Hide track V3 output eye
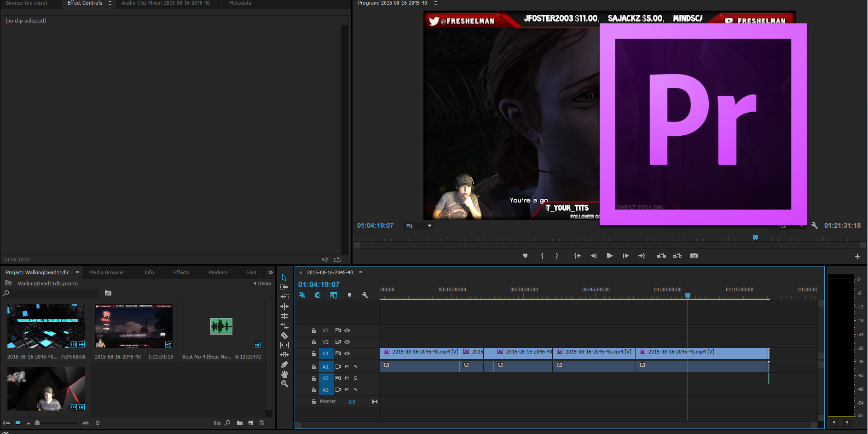Screen dimensions: 868x434 tap(347, 330)
